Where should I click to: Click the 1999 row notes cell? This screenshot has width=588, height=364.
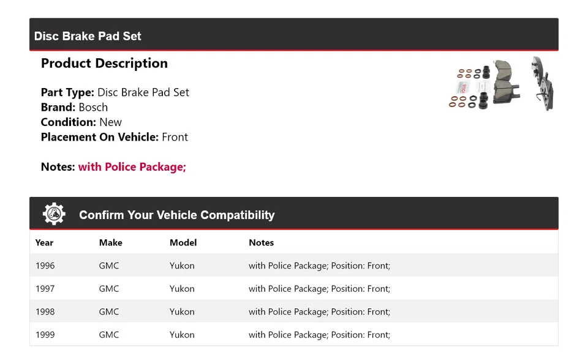point(319,335)
